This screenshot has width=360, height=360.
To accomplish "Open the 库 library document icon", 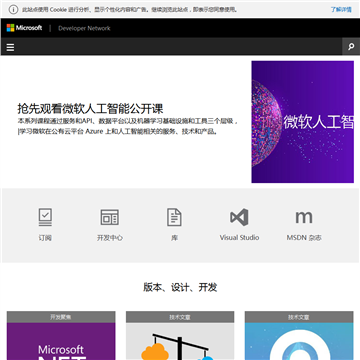I will click(174, 217).
